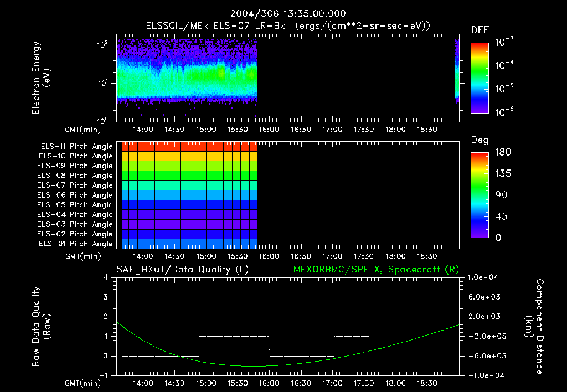Screen dimensions: 567x392
Task: Click the -1 tick on data quality axis
Action: click(x=104, y=375)
